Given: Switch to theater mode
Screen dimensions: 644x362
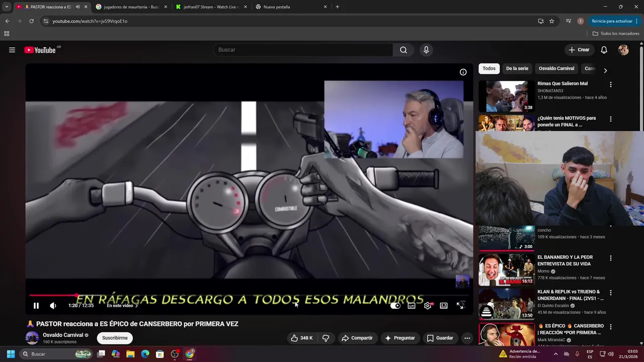Looking at the screenshot, I should click(444, 306).
